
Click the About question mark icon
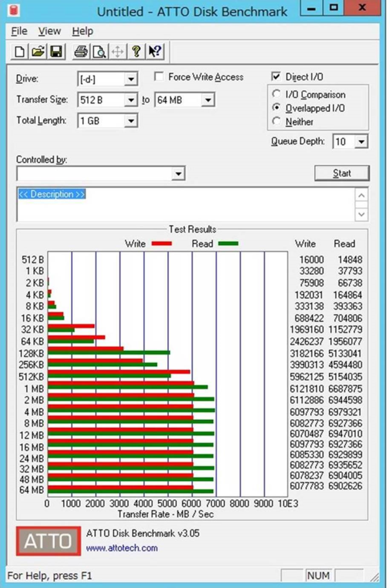[136, 51]
